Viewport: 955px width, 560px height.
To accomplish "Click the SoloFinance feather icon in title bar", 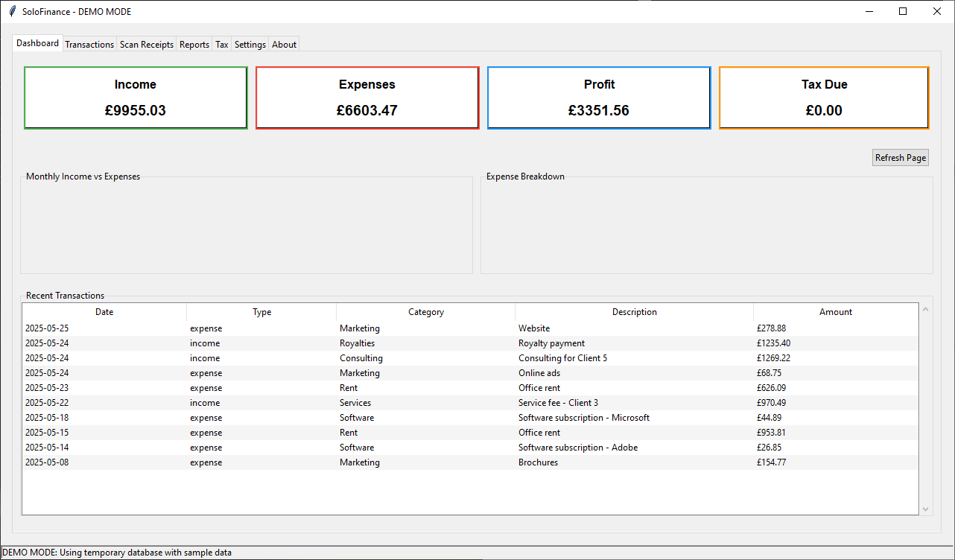I will [12, 12].
